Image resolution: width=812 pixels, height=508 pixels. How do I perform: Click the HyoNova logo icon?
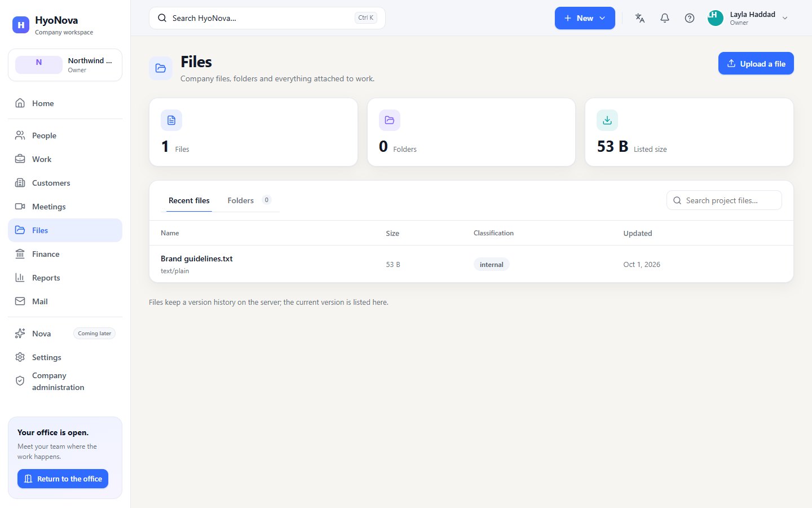click(x=21, y=25)
